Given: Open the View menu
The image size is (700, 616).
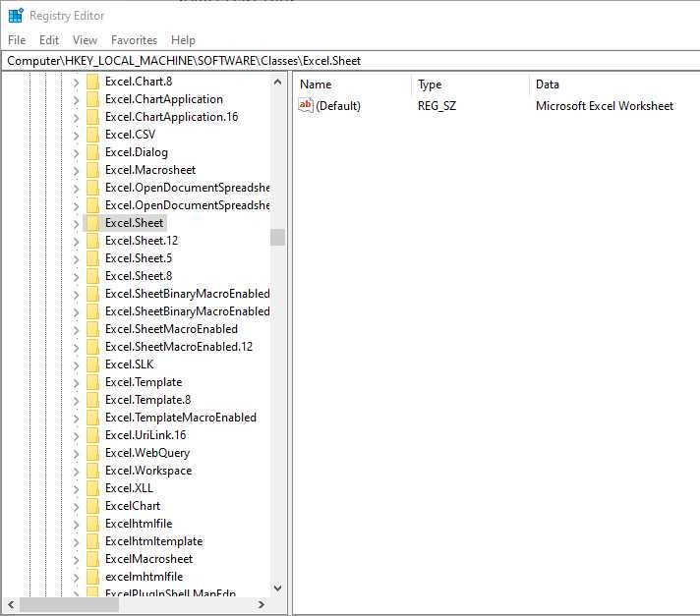Looking at the screenshot, I should 85,40.
